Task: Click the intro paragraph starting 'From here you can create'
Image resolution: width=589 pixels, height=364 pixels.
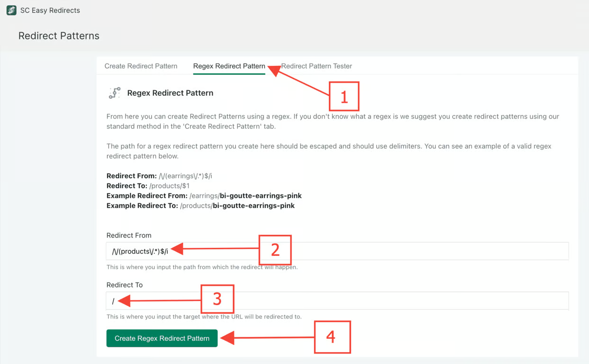Action: click(x=333, y=121)
